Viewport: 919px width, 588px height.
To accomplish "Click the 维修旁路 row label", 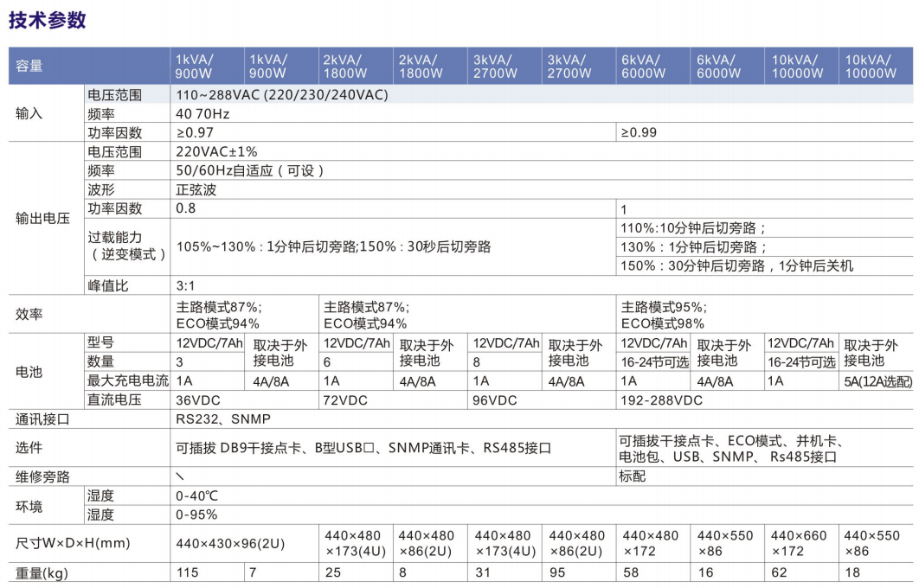I will point(42,476).
